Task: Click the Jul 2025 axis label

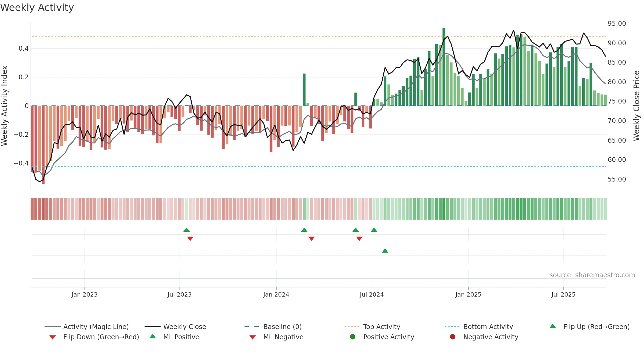Action: pyautogui.click(x=563, y=295)
